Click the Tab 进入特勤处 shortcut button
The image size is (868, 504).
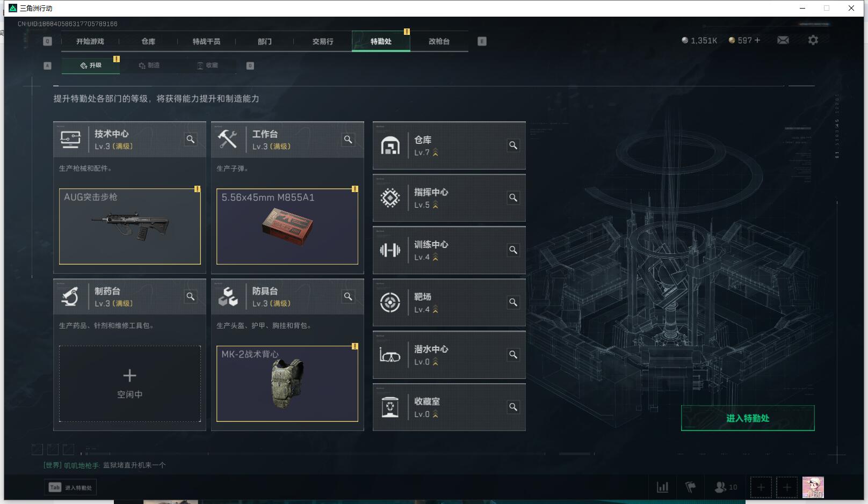point(70,487)
